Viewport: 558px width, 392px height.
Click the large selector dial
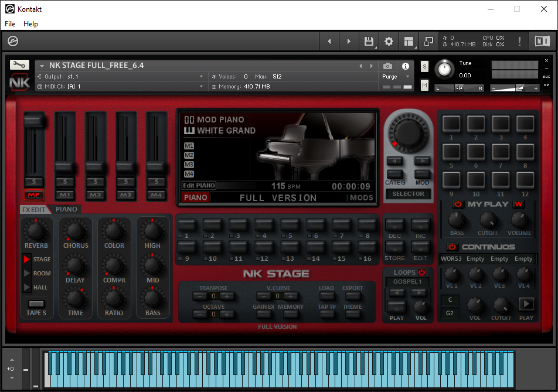tap(408, 132)
